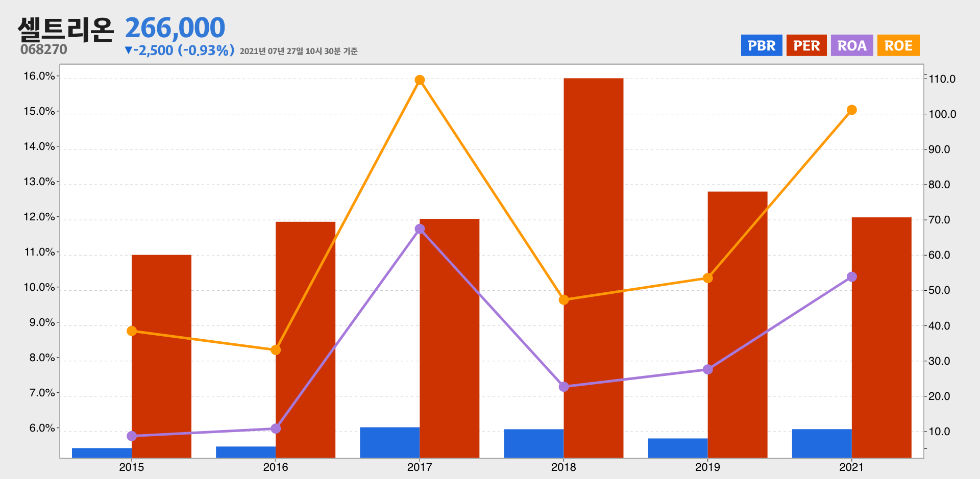
Task: Click the 2021 orange ROE data point
Action: (x=852, y=110)
